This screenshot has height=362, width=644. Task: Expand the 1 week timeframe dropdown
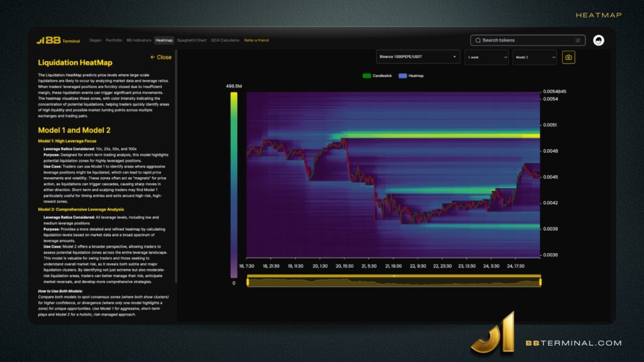486,57
